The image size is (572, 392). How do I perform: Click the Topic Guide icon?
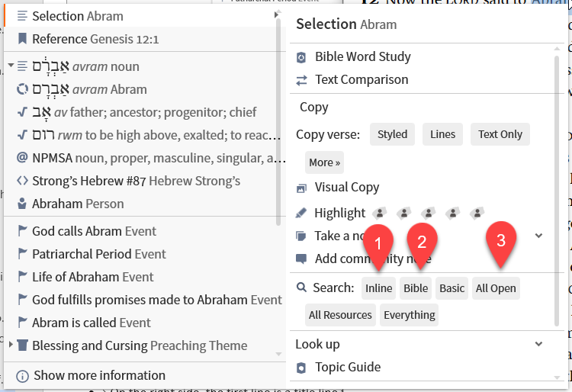click(301, 368)
